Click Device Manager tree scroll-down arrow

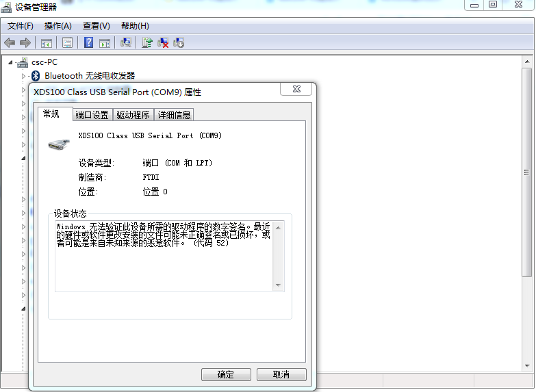point(527,366)
